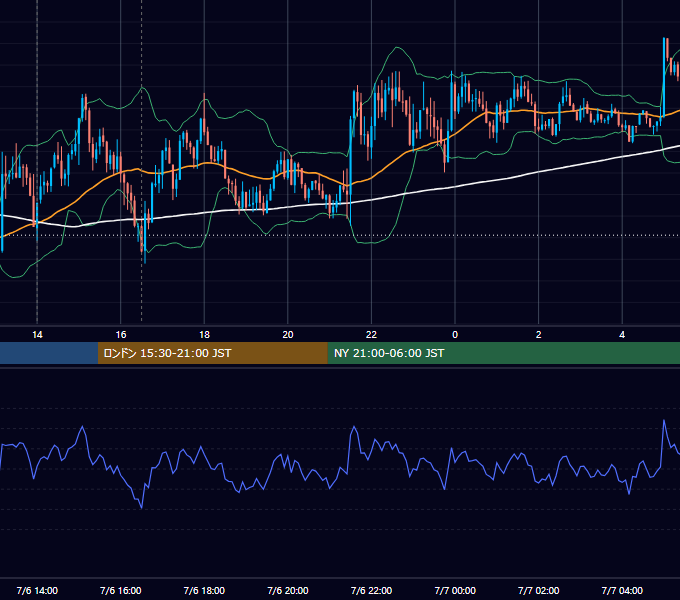Click the 7/6 14:00 time label
The width and height of the screenshot is (680, 600).
37,590
